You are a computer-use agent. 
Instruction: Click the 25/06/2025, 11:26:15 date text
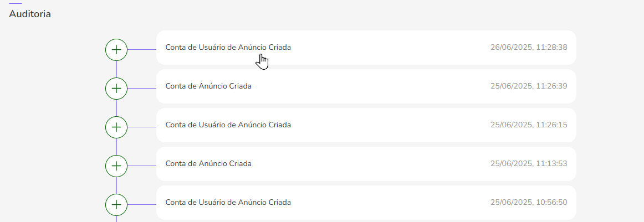(x=529, y=125)
